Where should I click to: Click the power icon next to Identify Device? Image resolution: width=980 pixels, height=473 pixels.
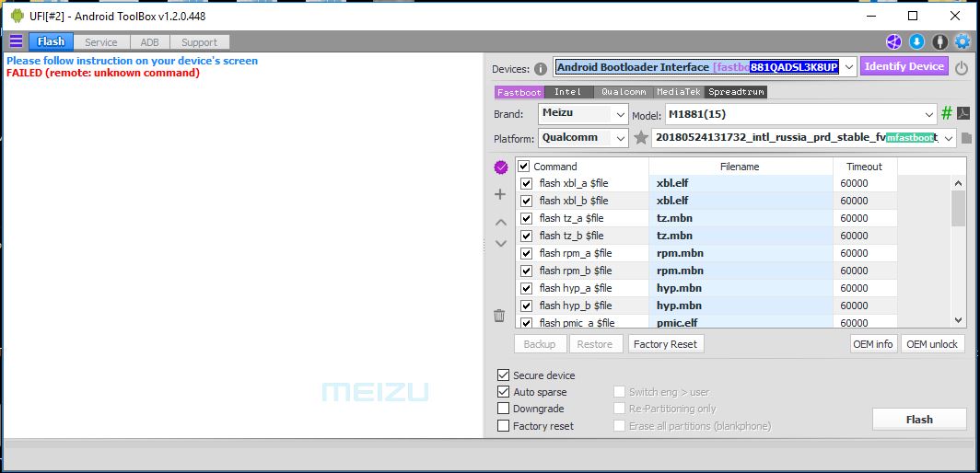click(962, 67)
